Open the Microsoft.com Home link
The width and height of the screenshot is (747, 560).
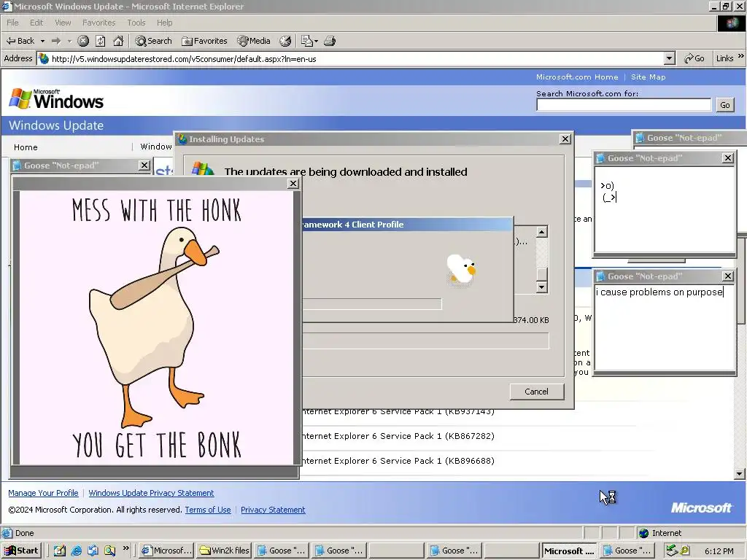[577, 77]
